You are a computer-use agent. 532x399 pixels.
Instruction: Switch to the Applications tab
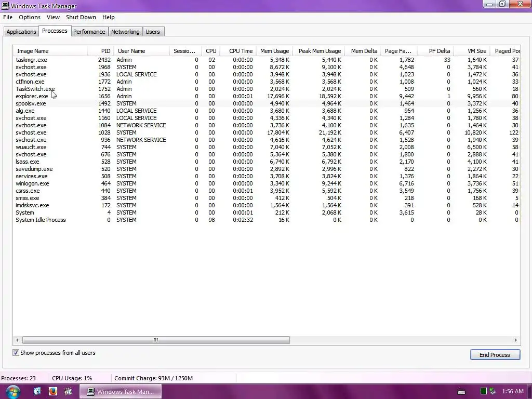tap(21, 32)
